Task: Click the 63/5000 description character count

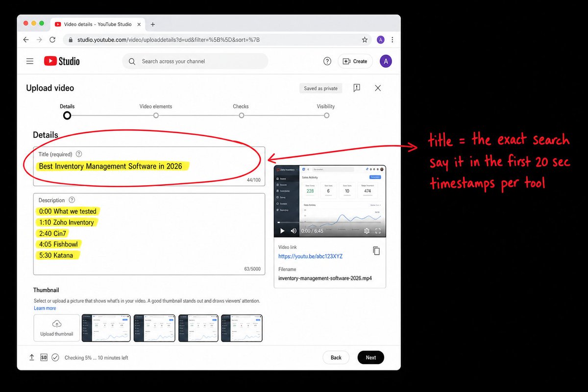Action: tap(252, 269)
